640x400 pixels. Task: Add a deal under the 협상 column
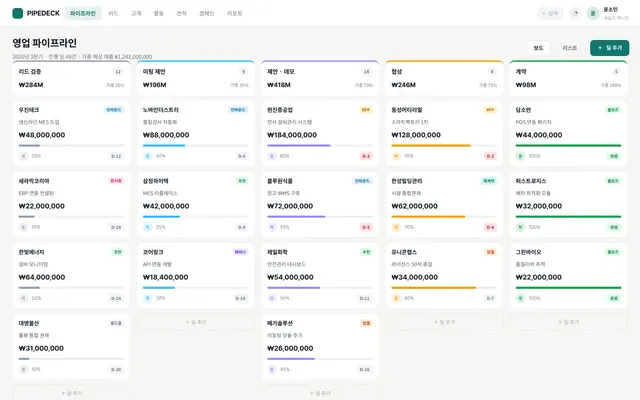[444, 322]
